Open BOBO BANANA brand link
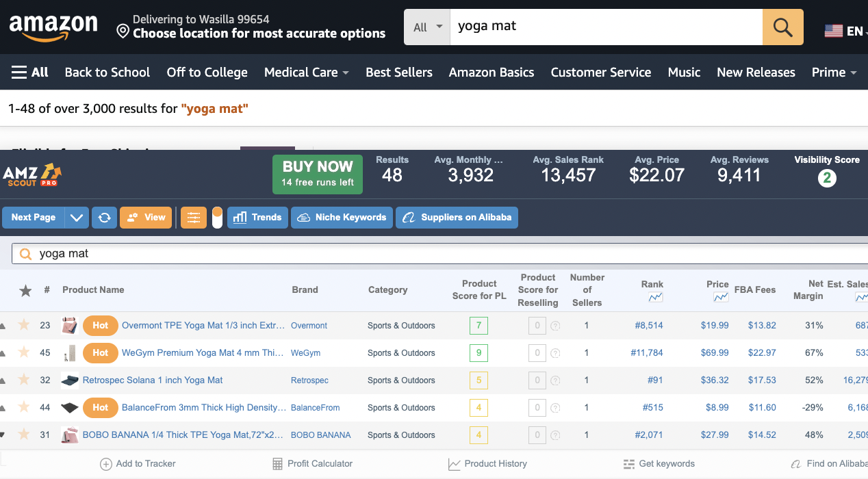This screenshot has height=479, width=868. pyautogui.click(x=320, y=435)
